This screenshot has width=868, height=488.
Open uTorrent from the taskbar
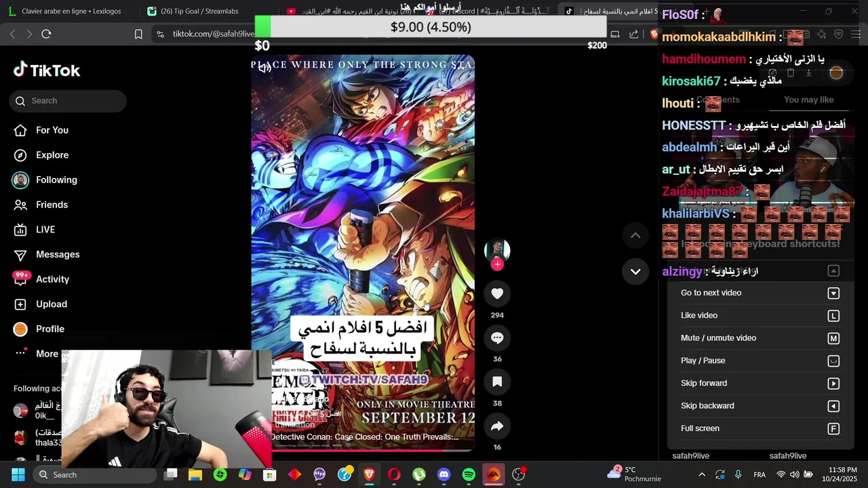tap(419, 474)
